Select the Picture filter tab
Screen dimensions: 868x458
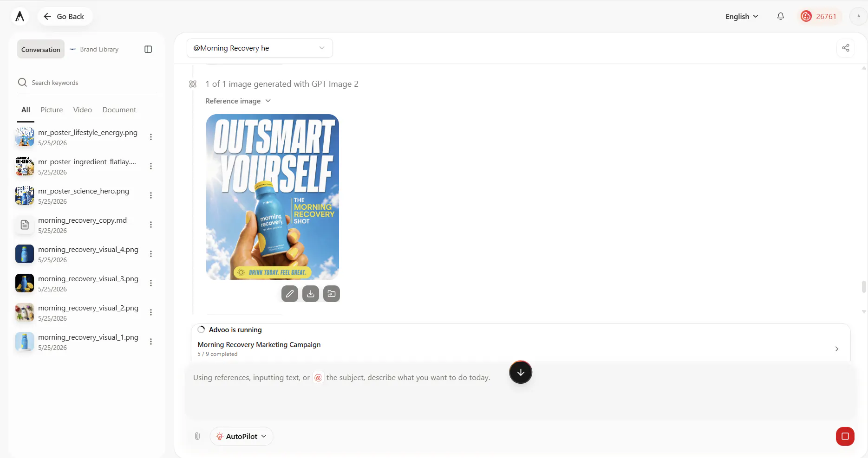coord(52,110)
